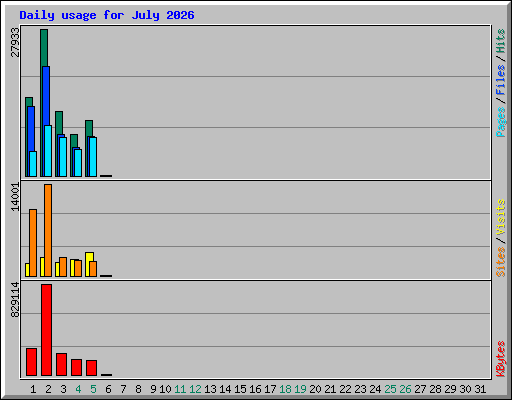Click the blue 'Files' legend label
Viewport: 512px width, 400px height.
point(501,80)
